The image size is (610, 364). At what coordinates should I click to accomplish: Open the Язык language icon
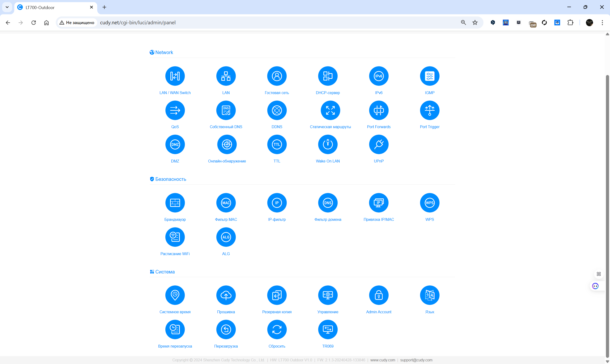point(429,295)
